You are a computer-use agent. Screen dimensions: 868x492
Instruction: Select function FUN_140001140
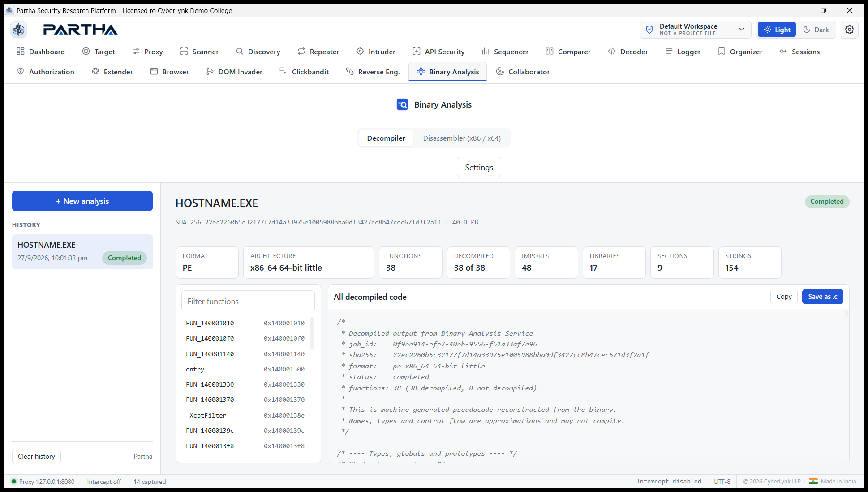tap(245, 354)
